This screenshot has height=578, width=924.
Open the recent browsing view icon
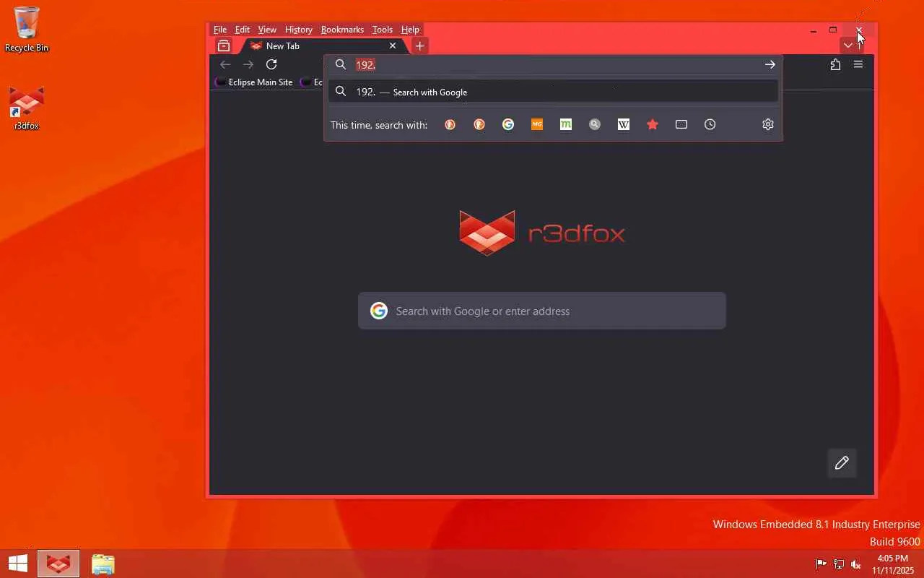click(224, 46)
